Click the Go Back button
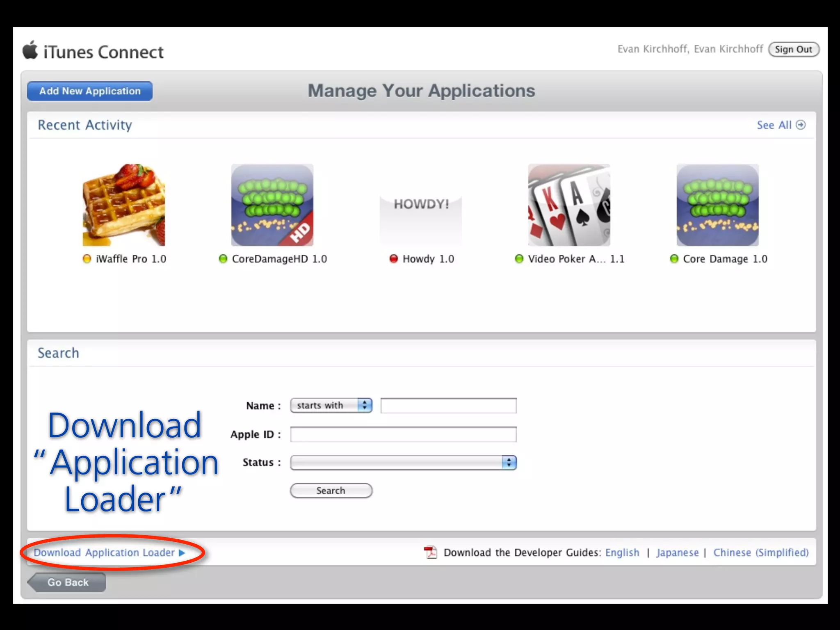The image size is (840, 630). pyautogui.click(x=66, y=582)
